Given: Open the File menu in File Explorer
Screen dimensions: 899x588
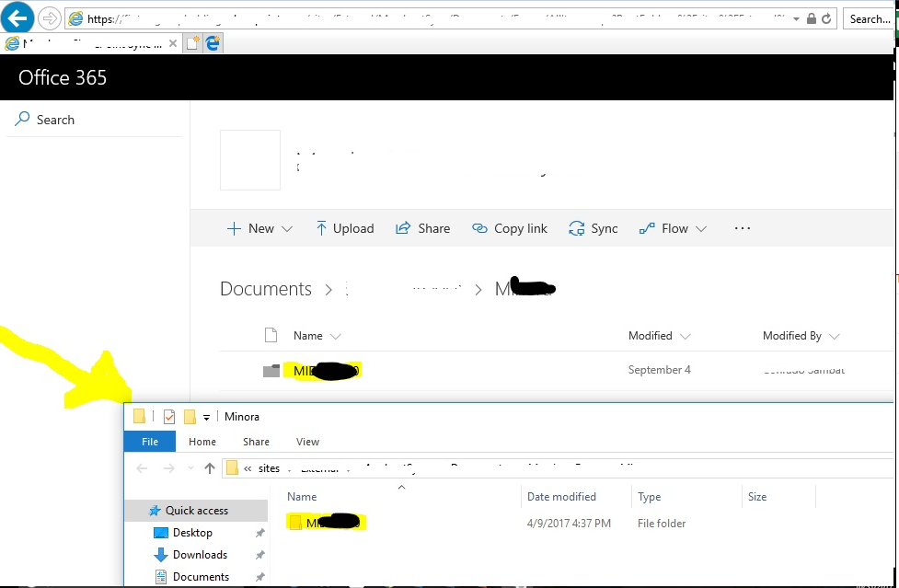Looking at the screenshot, I should (x=149, y=442).
